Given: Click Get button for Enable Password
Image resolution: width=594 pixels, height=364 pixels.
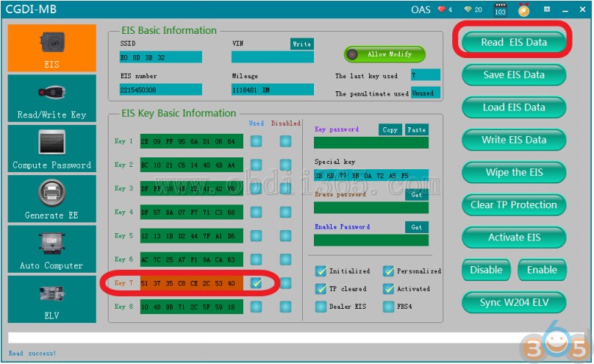Looking at the screenshot, I should (x=417, y=227).
